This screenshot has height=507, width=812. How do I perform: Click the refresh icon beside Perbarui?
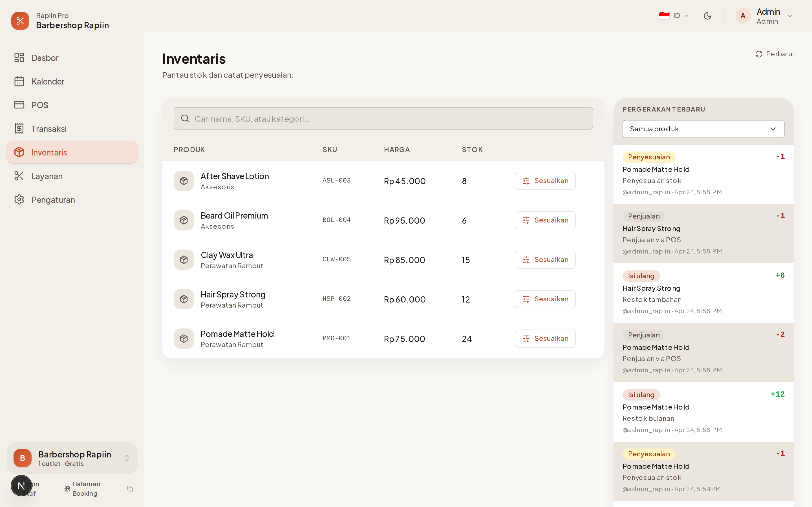point(759,54)
